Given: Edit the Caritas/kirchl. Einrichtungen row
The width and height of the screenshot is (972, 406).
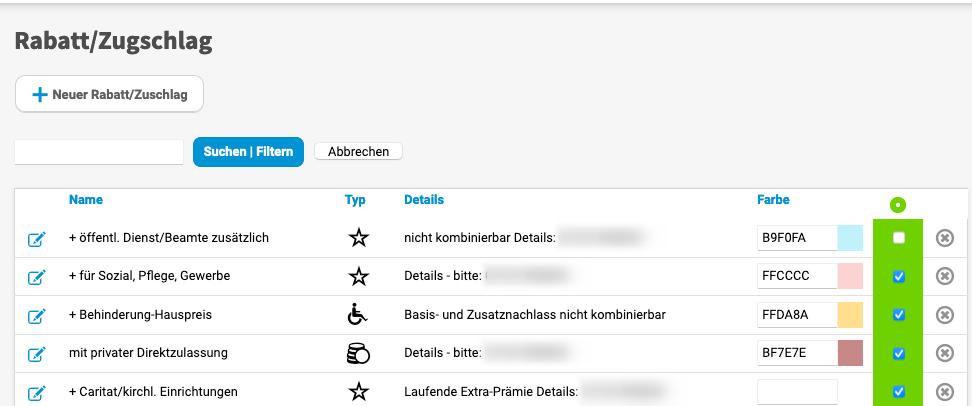Looking at the screenshot, I should (36, 392).
